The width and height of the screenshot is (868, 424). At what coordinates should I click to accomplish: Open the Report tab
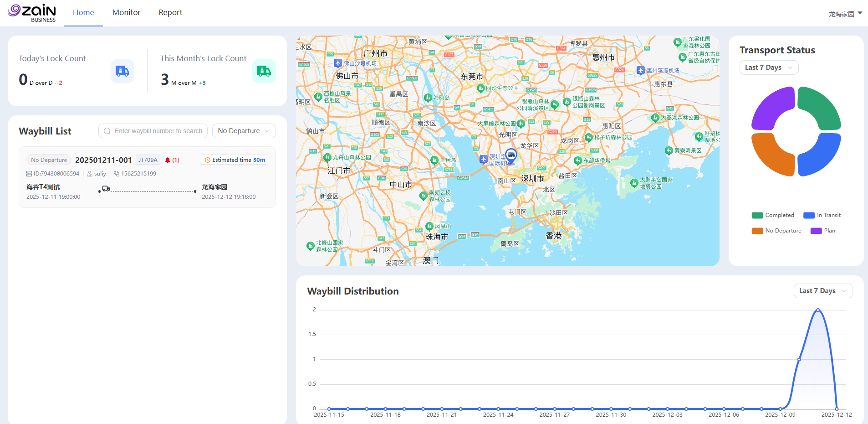(x=170, y=12)
